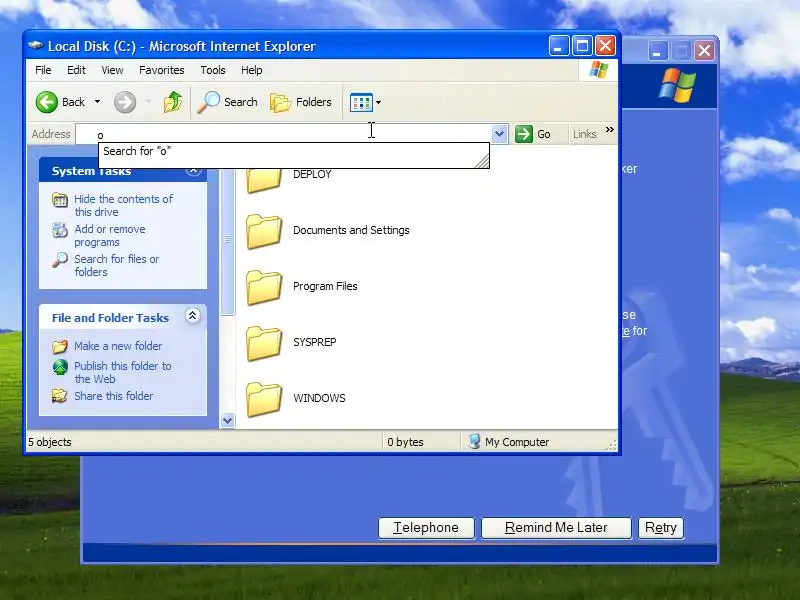This screenshot has width=800, height=600.
Task: Click the Views grid icon
Action: pyautogui.click(x=361, y=103)
